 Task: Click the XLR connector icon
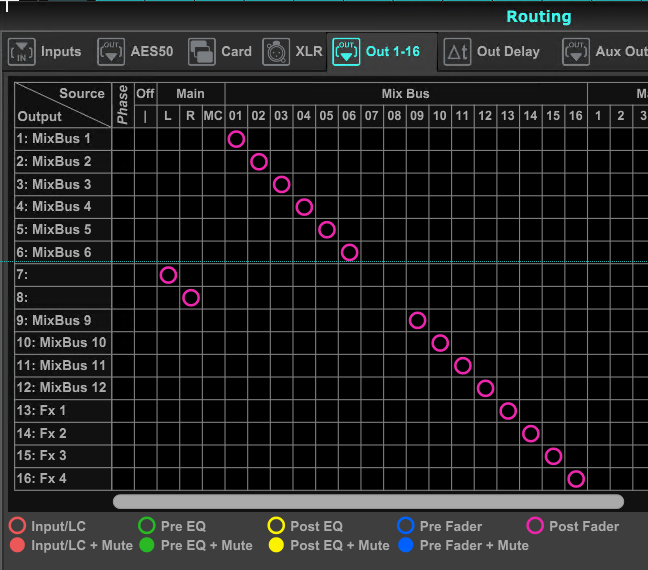click(x=276, y=52)
